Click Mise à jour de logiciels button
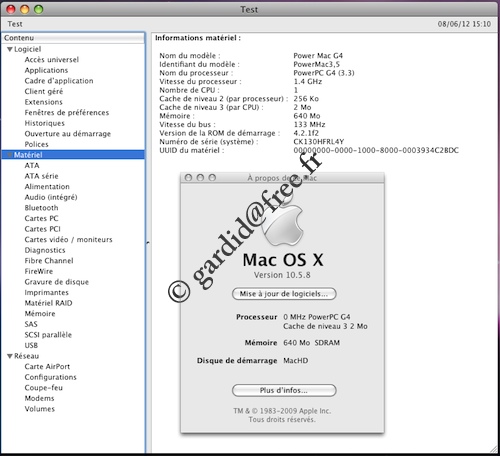500x456 pixels. click(x=284, y=294)
